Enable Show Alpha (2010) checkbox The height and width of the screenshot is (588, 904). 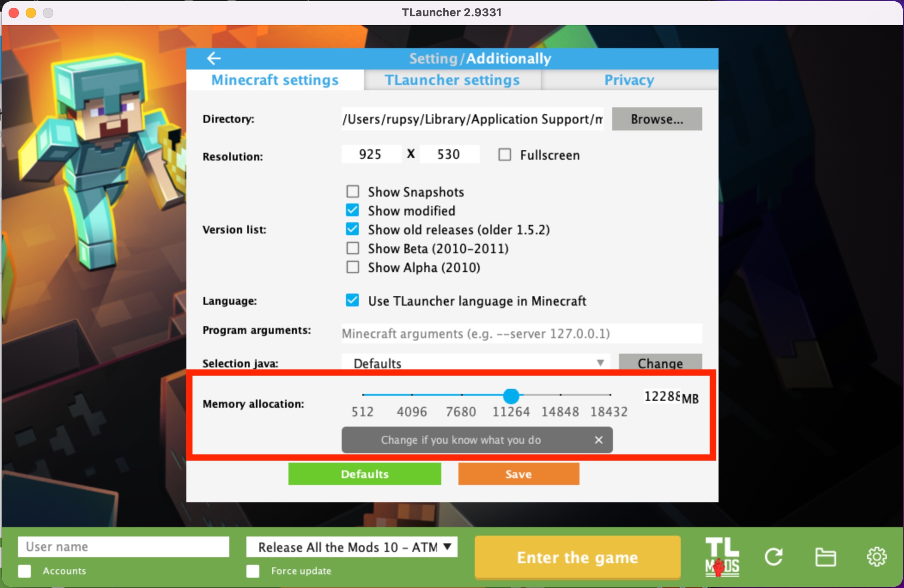click(353, 267)
